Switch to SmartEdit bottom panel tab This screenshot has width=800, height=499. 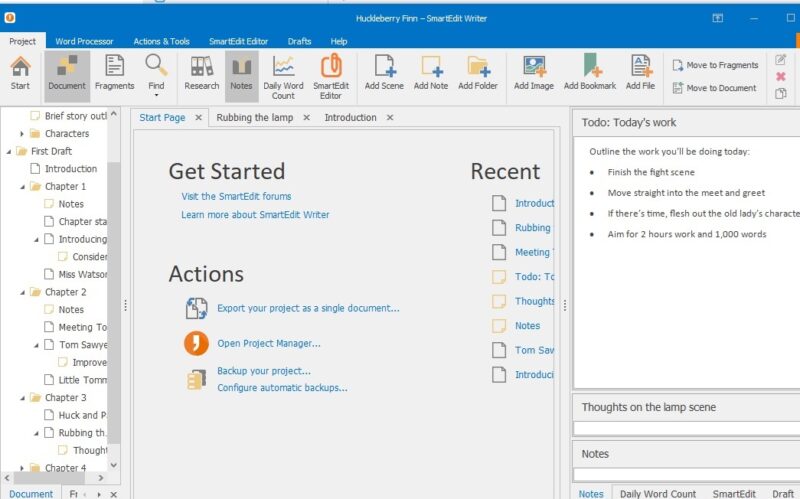[734, 493]
